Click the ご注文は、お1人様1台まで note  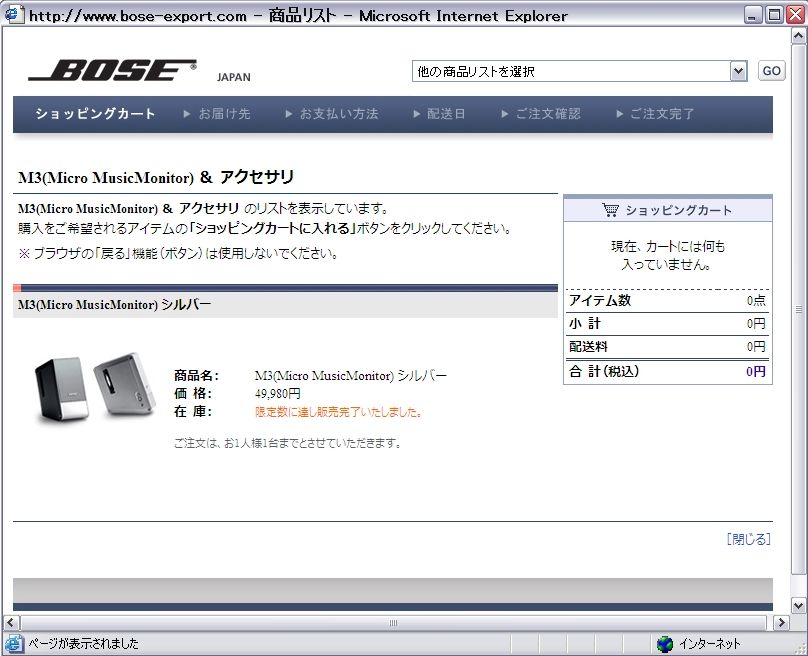288,443
